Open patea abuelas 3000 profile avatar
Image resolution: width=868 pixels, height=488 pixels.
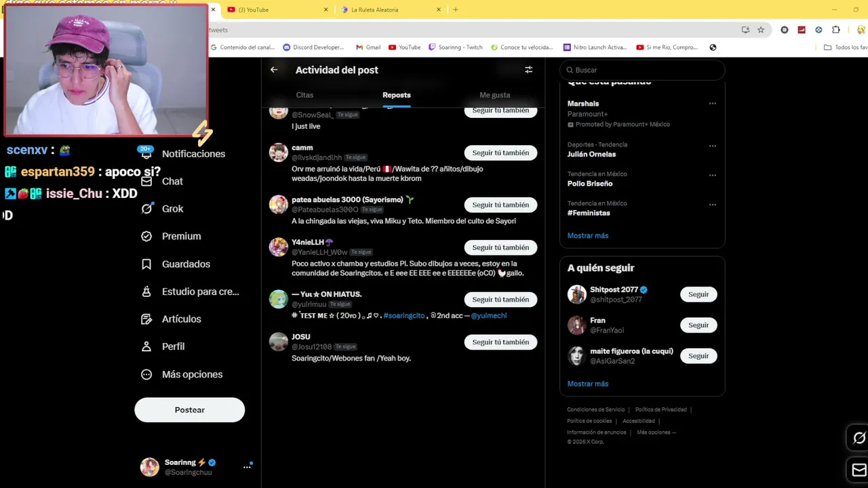tap(279, 205)
